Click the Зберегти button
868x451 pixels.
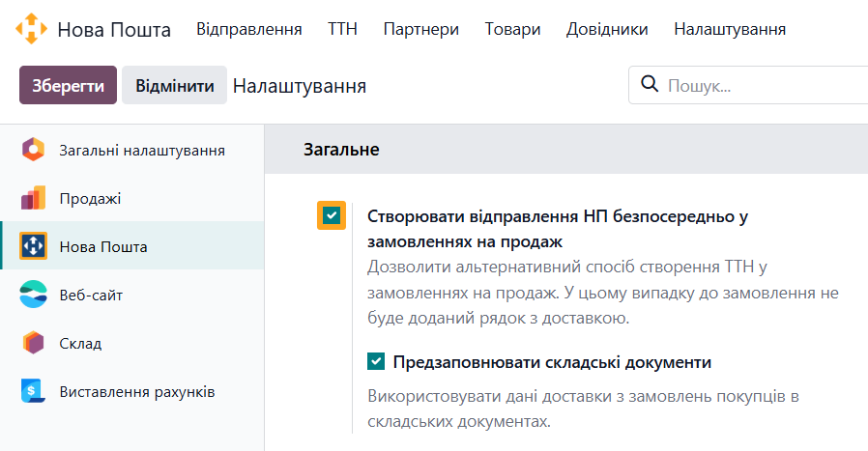click(68, 85)
